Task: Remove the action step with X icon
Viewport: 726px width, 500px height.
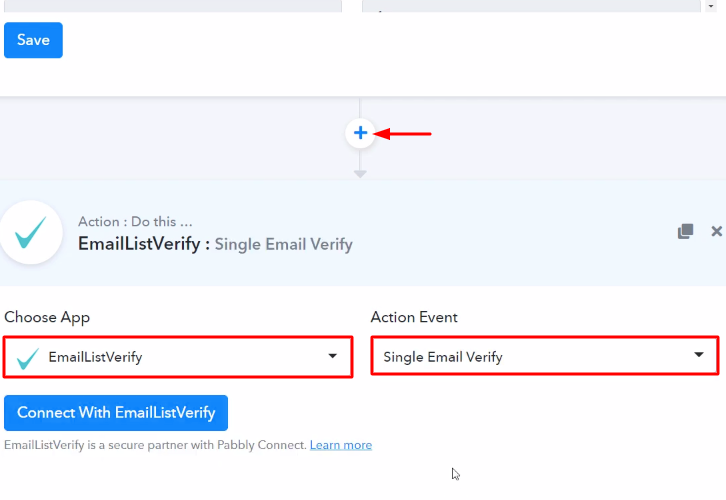Action: [x=716, y=231]
